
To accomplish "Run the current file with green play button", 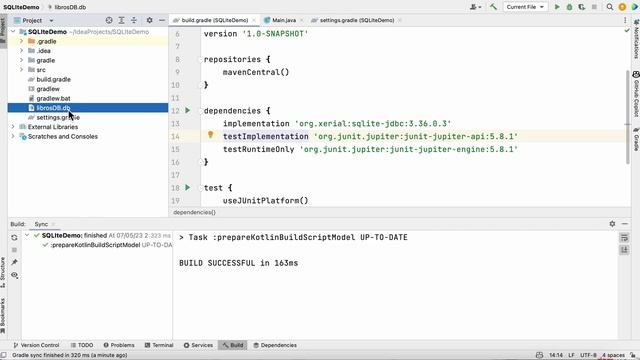I will pos(557,7).
